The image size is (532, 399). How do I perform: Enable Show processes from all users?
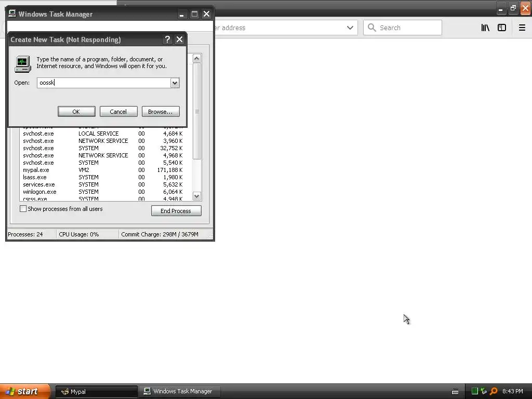click(23, 209)
